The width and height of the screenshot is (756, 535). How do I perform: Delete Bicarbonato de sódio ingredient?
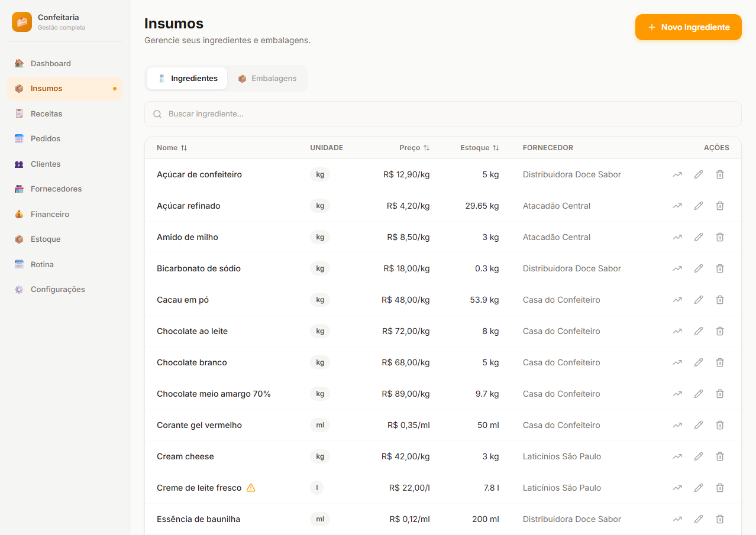(720, 268)
